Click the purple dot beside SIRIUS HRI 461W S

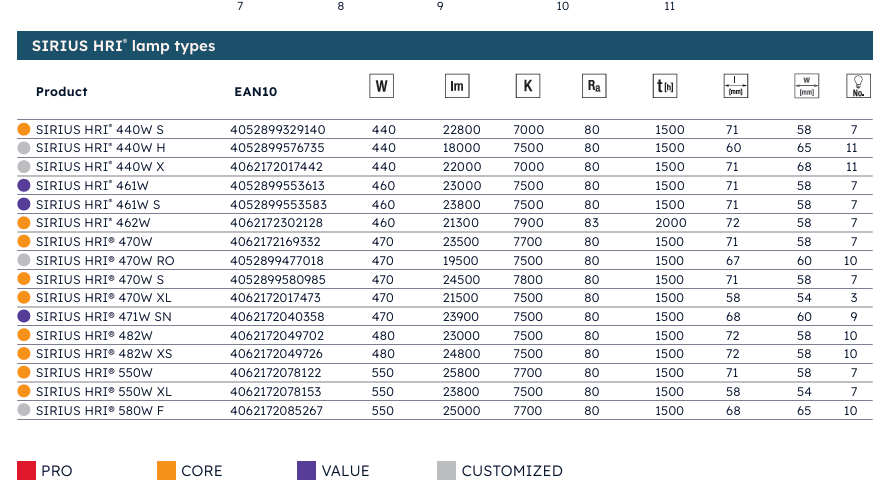click(x=24, y=204)
